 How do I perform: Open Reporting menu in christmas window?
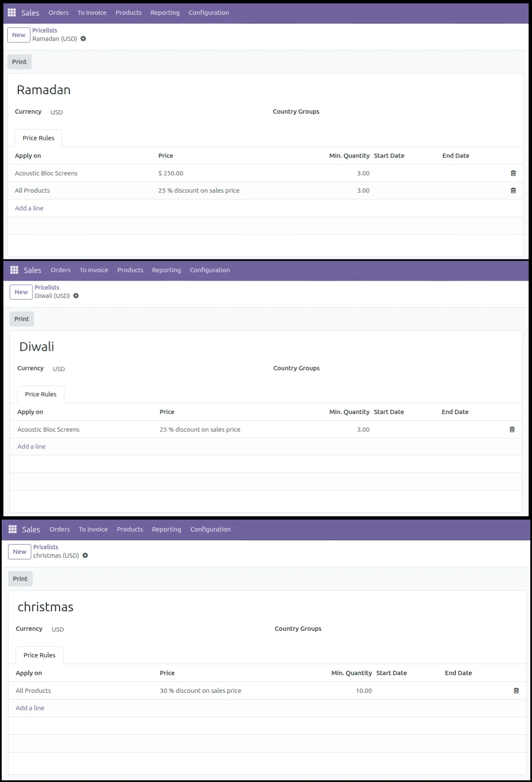pos(166,529)
